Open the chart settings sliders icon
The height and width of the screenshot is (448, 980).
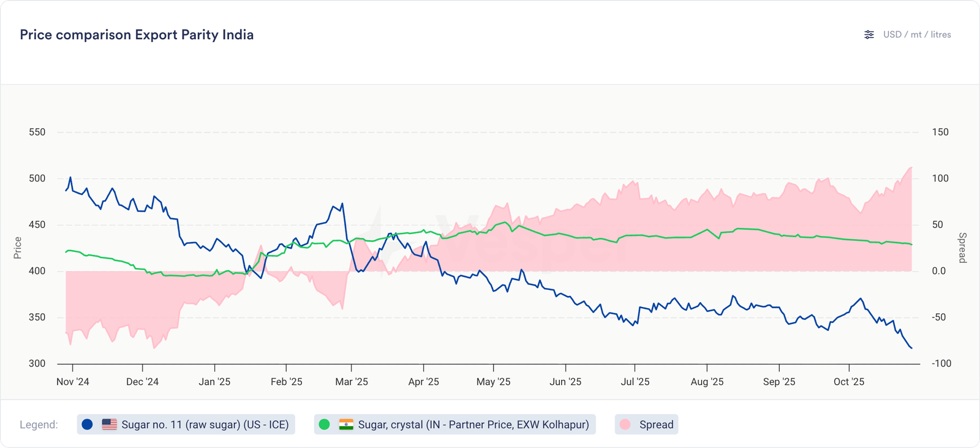click(x=869, y=35)
